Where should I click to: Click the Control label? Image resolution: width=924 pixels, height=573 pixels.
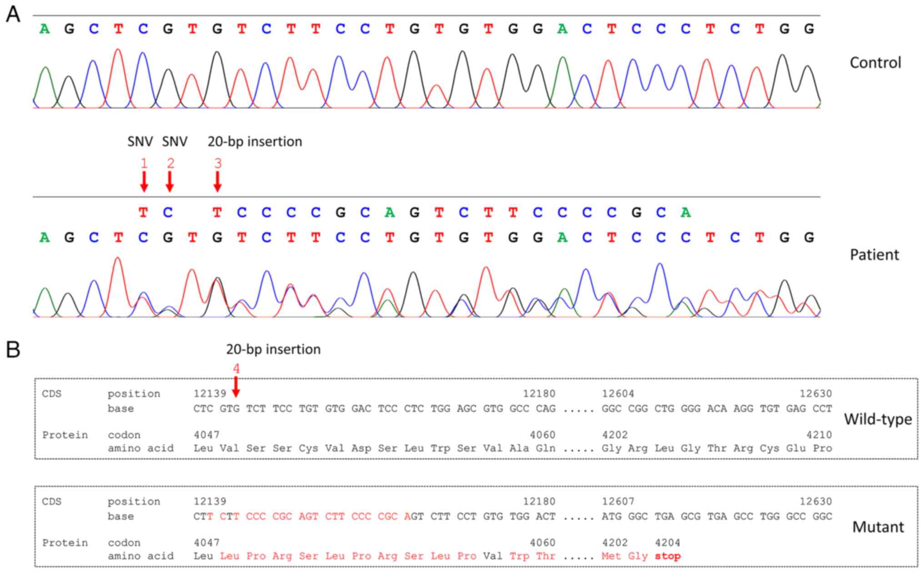coord(875,63)
